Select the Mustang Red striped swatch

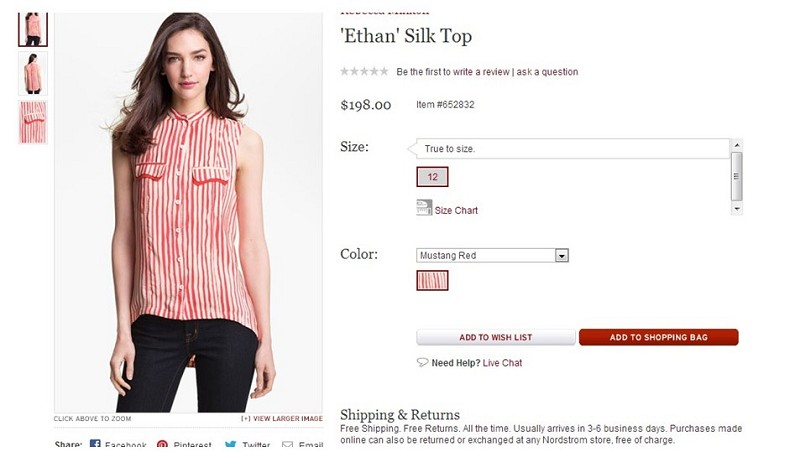point(432,281)
